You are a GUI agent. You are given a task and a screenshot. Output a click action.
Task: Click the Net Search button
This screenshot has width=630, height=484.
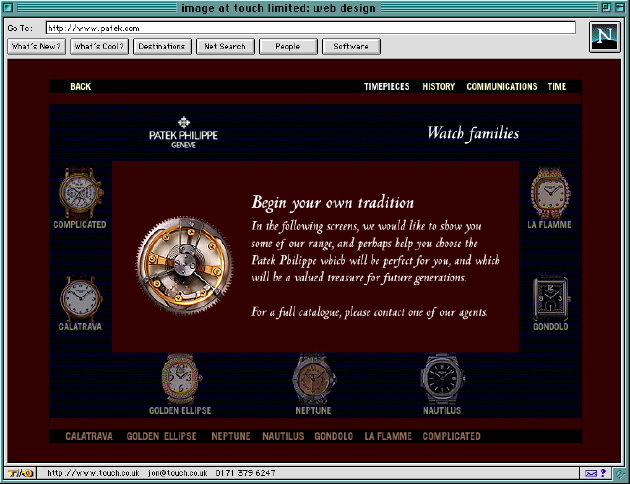225,46
